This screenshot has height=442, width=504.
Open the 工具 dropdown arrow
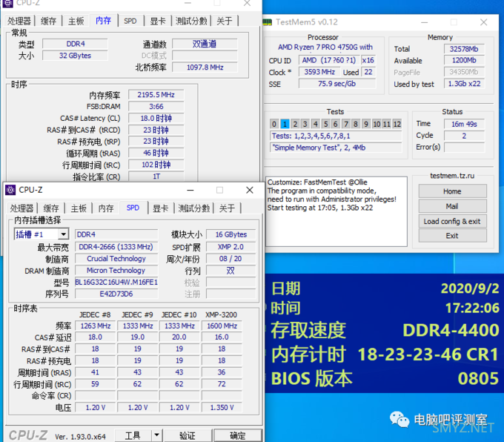156,435
